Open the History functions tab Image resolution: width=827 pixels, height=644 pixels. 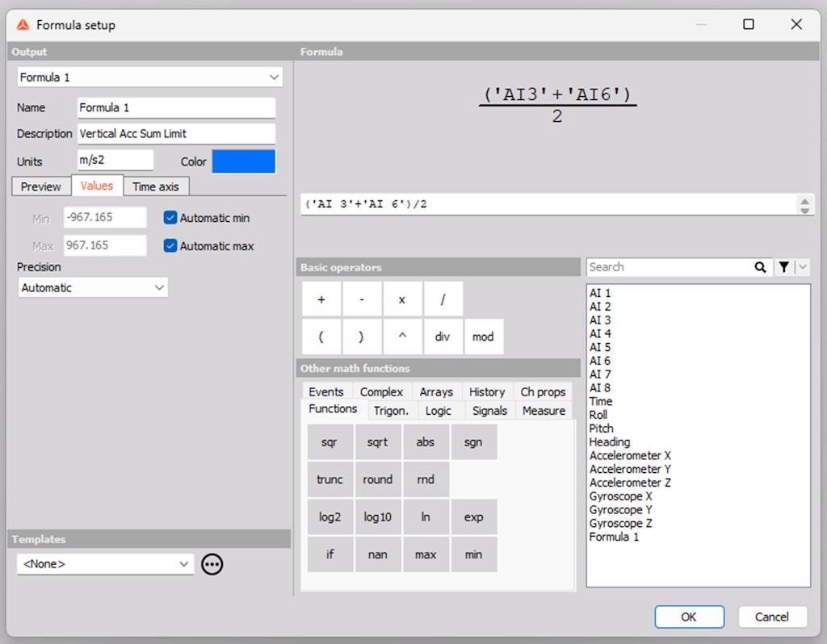tap(487, 391)
